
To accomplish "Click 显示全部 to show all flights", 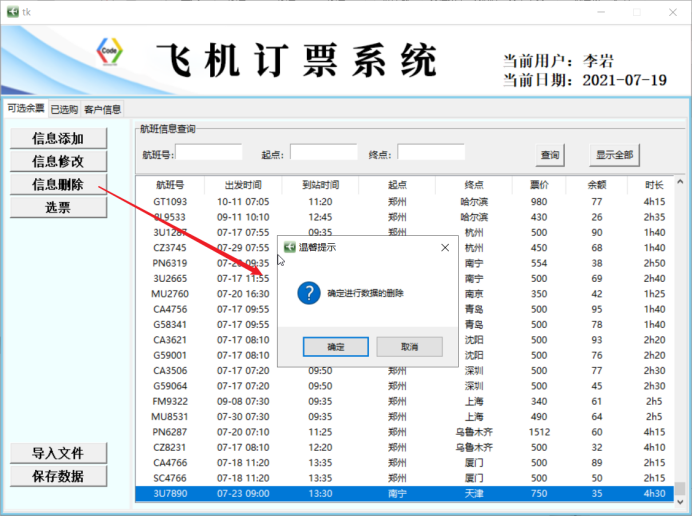I will click(614, 155).
